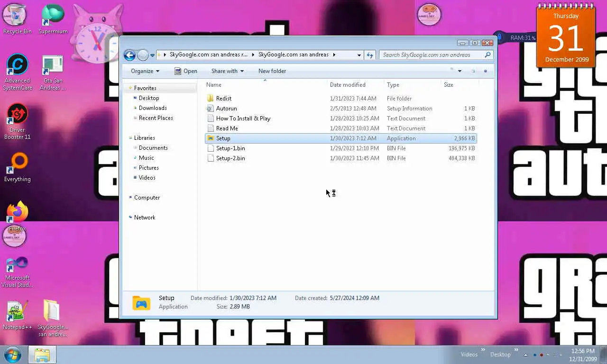Click New folder in the toolbar
Viewport: 607px width, 364px height.
[272, 71]
